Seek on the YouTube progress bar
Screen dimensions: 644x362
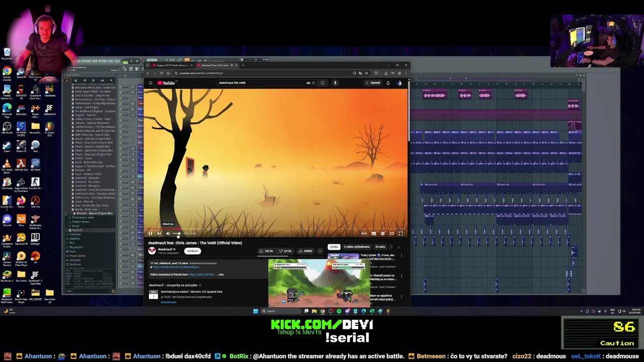[276, 229]
